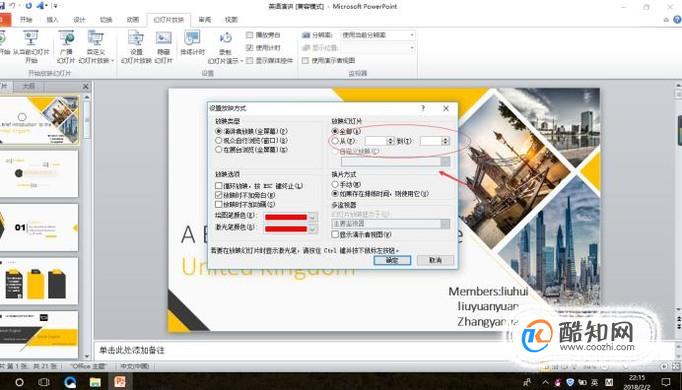Image resolution: width=682 pixels, height=390 pixels.
Task: Open the red File tab
Action: [x=5, y=20]
